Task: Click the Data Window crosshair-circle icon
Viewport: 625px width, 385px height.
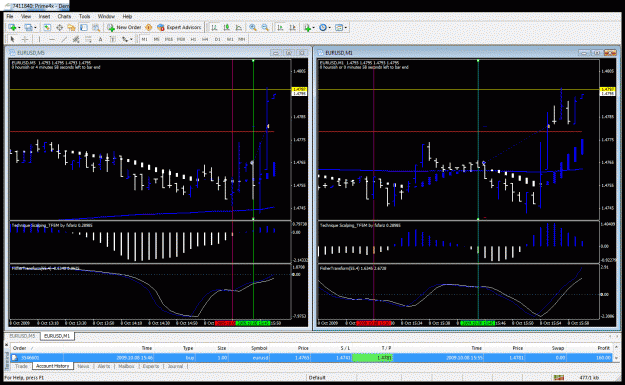Action: pyautogui.click(x=59, y=28)
